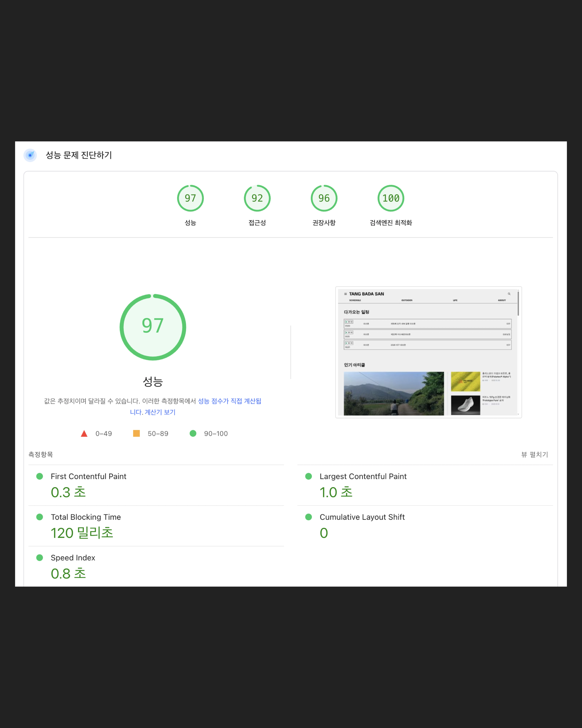Expand metric descriptions with 뷰 펼치기

pos(534,455)
